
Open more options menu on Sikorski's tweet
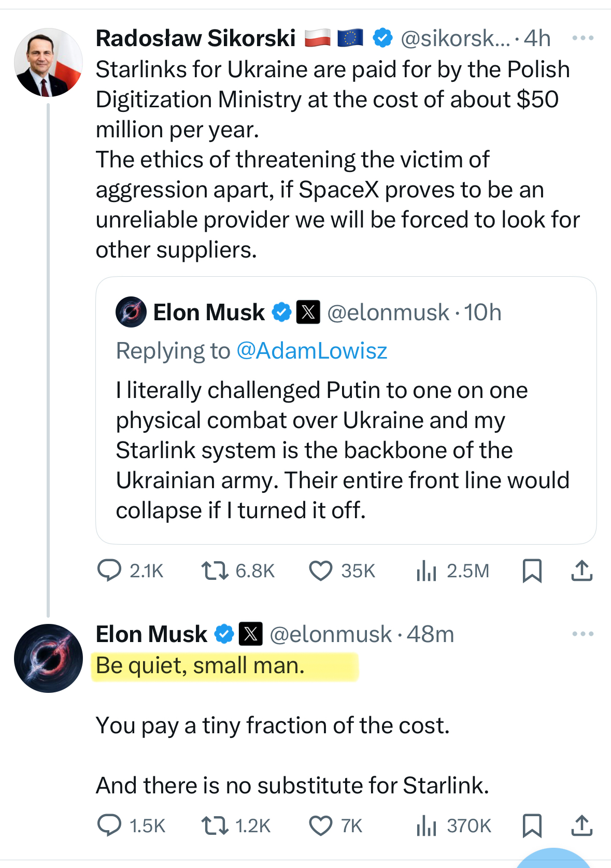pyautogui.click(x=582, y=38)
